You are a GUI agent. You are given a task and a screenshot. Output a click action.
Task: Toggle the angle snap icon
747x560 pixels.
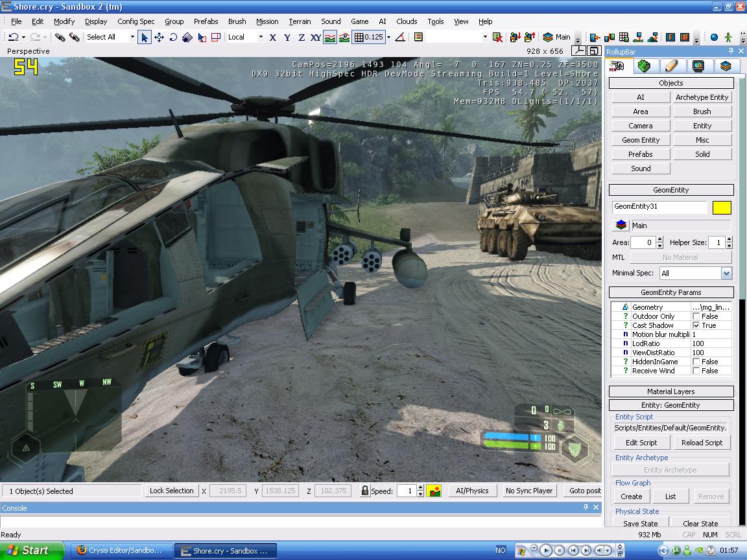400,37
